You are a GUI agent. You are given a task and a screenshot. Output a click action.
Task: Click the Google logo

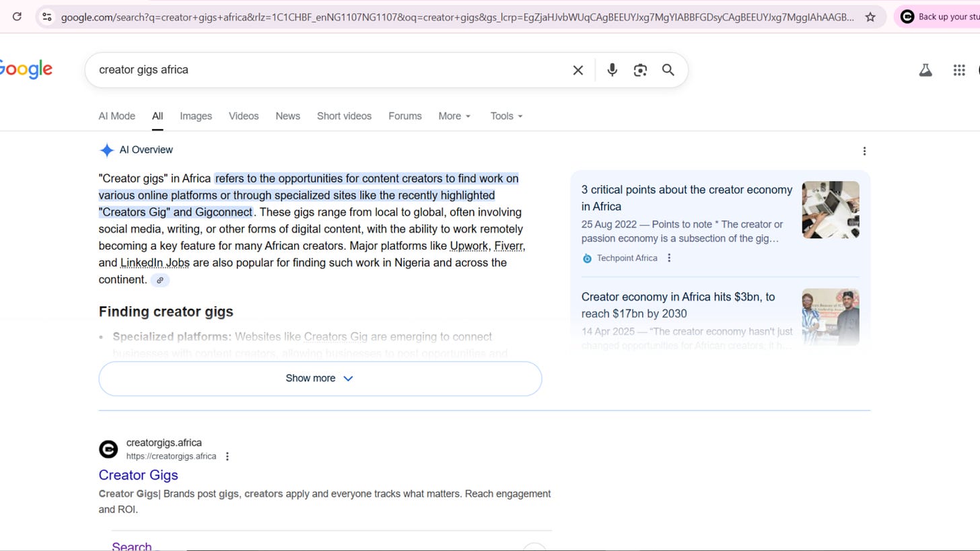pos(26,69)
